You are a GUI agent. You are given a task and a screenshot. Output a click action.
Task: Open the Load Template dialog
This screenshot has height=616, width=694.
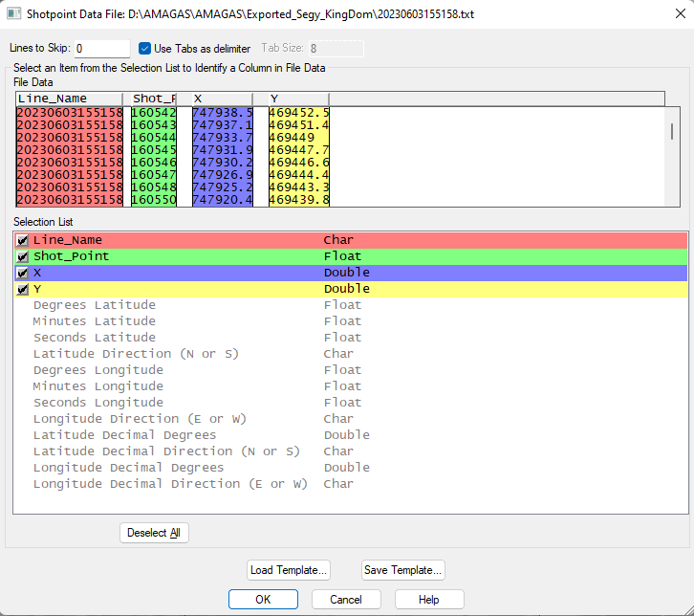tap(289, 570)
